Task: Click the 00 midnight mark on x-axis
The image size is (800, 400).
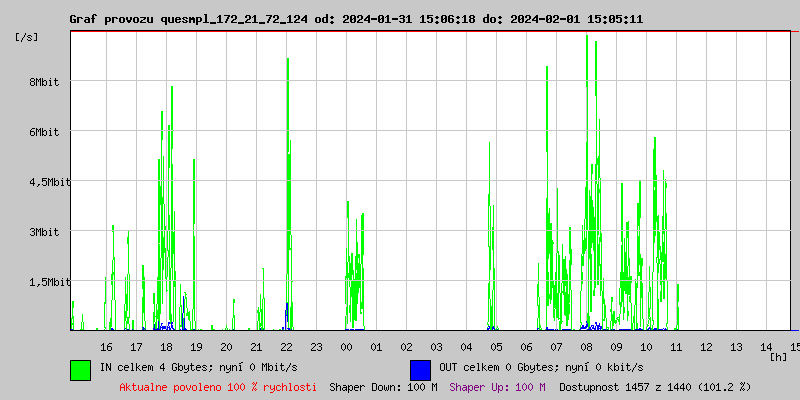Action: 346,346
